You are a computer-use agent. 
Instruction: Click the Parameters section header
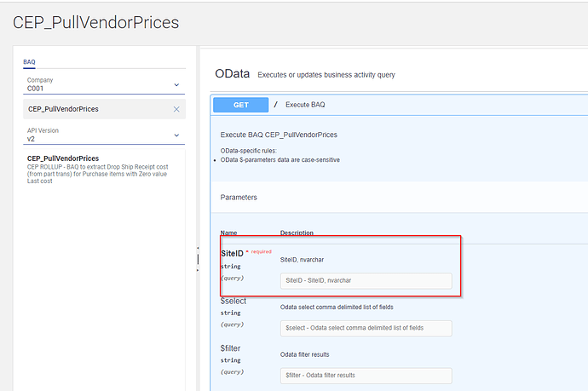239,198
